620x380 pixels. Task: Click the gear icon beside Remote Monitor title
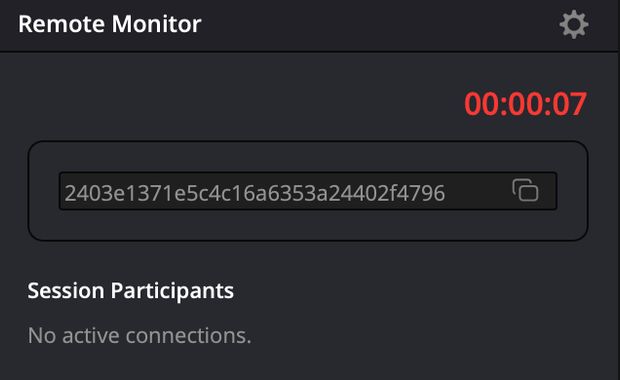coord(574,25)
